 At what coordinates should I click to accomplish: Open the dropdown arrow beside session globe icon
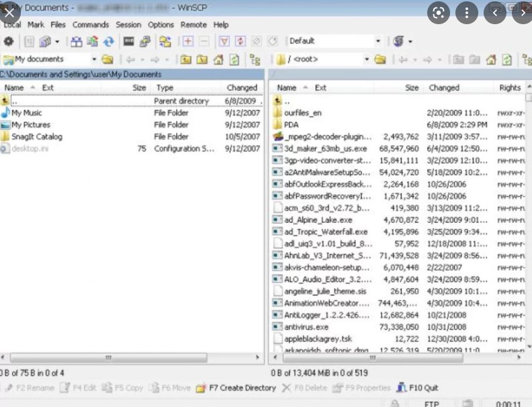[x=410, y=42]
